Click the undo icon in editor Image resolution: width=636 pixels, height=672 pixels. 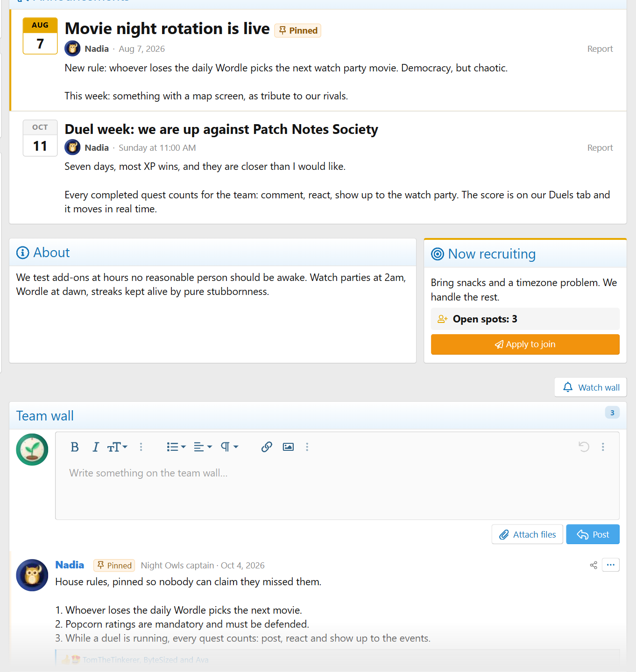[584, 447]
